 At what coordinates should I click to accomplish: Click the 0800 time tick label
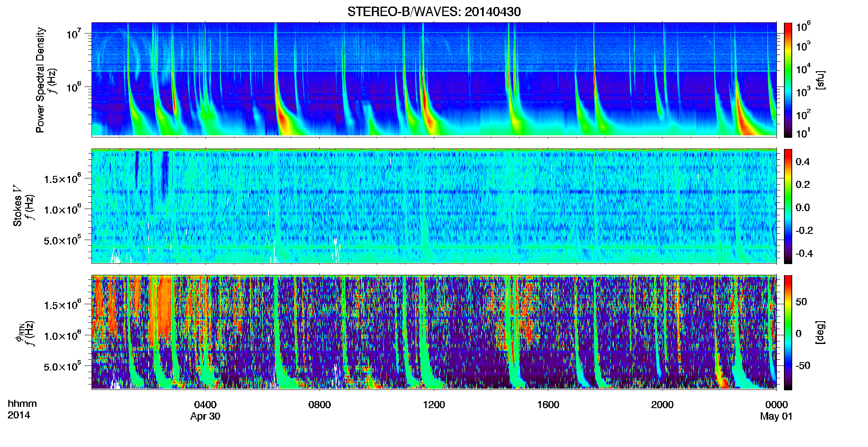pos(320,404)
